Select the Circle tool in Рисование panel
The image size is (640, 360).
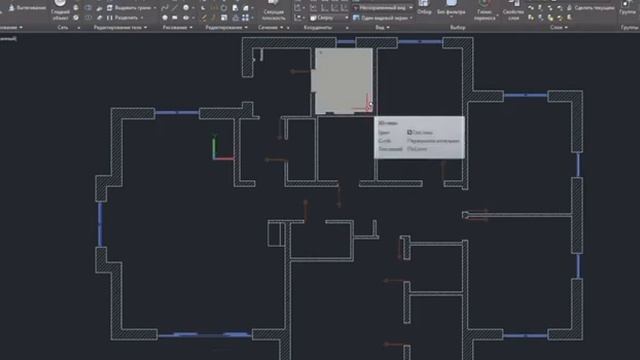pyautogui.click(x=186, y=8)
